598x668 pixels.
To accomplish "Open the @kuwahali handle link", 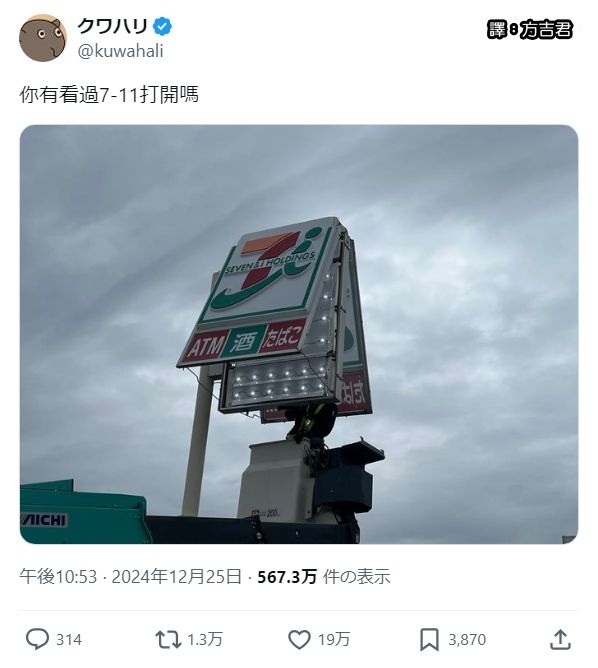I will [x=121, y=51].
